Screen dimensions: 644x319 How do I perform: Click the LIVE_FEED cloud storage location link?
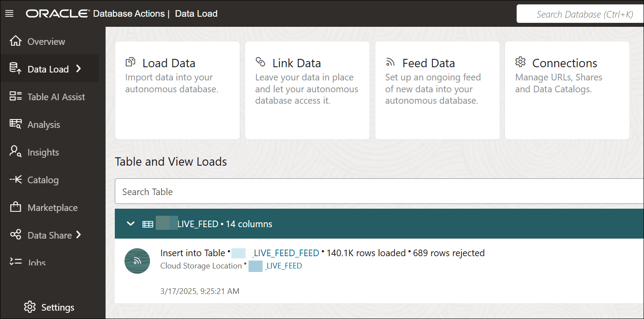(284, 266)
